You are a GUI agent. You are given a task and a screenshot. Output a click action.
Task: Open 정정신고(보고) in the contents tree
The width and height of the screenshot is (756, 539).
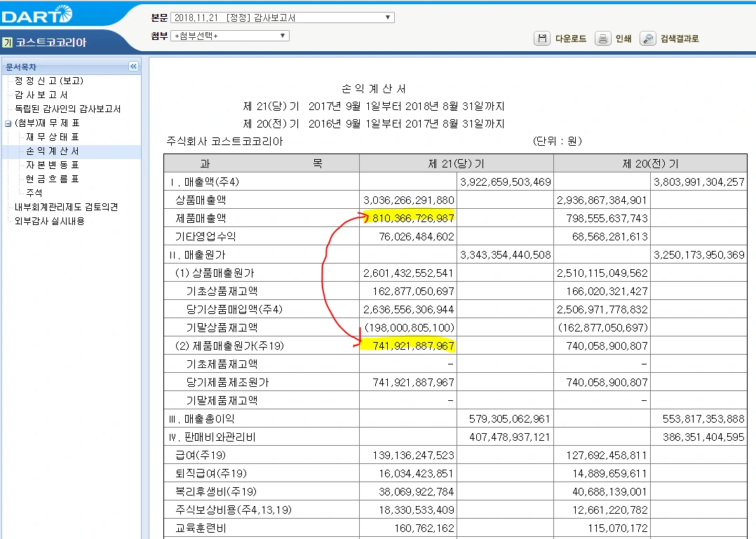[x=49, y=81]
